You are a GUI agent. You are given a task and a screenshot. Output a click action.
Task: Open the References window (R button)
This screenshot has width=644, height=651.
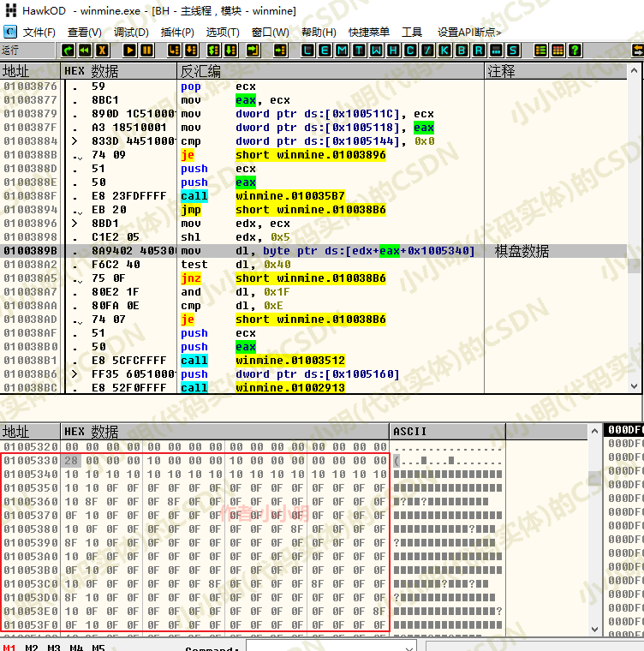(x=479, y=51)
